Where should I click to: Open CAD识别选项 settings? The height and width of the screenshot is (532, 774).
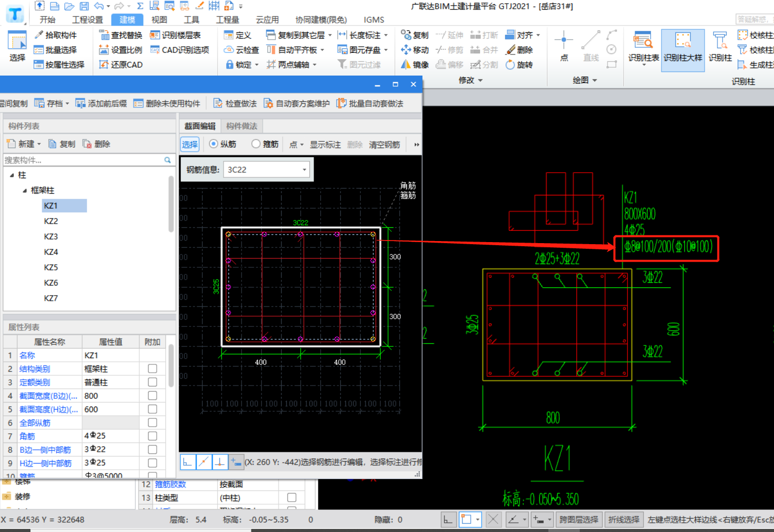(x=180, y=50)
